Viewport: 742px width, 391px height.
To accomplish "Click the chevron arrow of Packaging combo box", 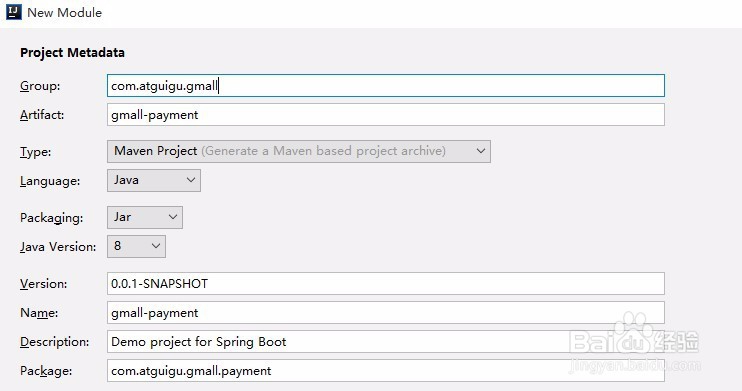I will [173, 217].
